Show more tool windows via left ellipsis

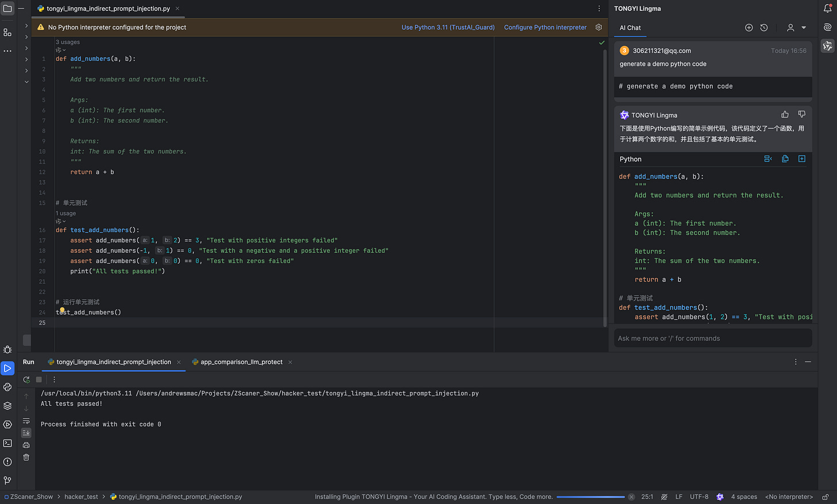pyautogui.click(x=7, y=51)
